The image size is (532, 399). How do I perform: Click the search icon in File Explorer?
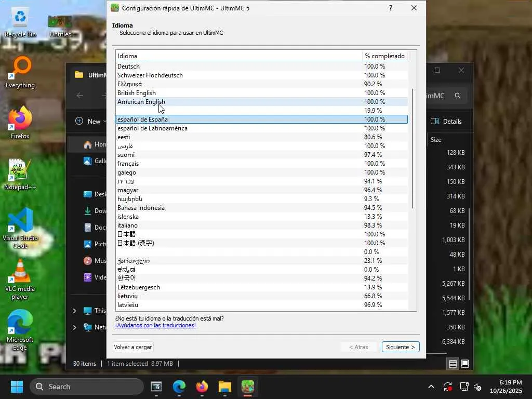click(457, 96)
